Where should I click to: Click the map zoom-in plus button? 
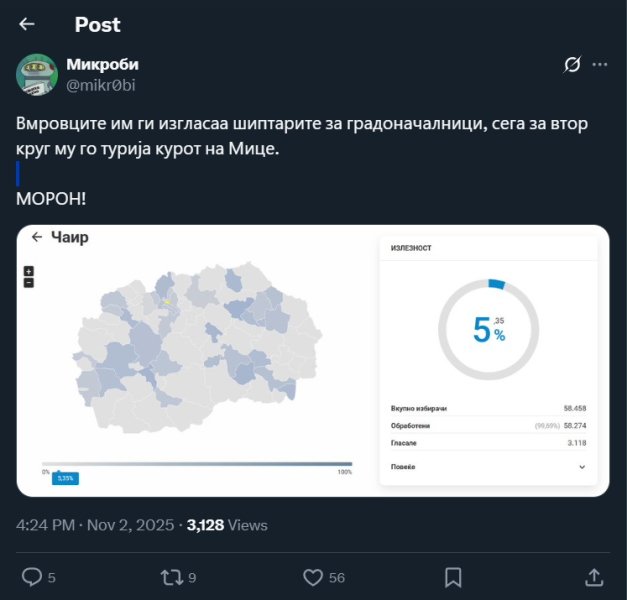29,271
